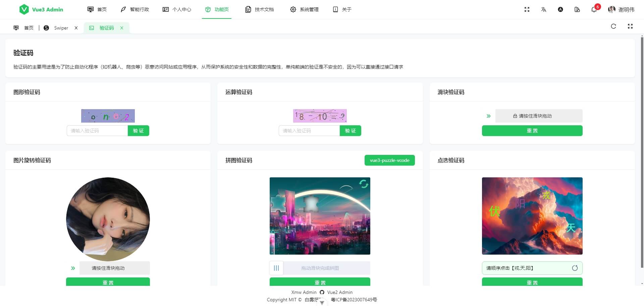Reset the 图片旋转验证码 with 重置
This screenshot has height=306, width=644.
(108, 282)
